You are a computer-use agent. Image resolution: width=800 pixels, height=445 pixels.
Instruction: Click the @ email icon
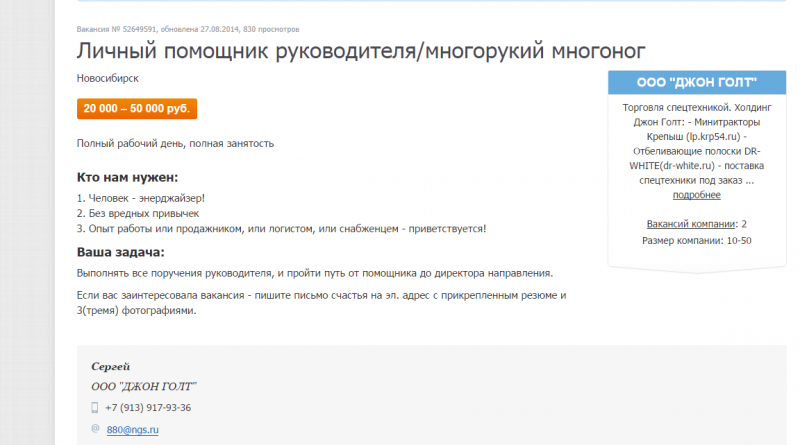click(x=95, y=428)
